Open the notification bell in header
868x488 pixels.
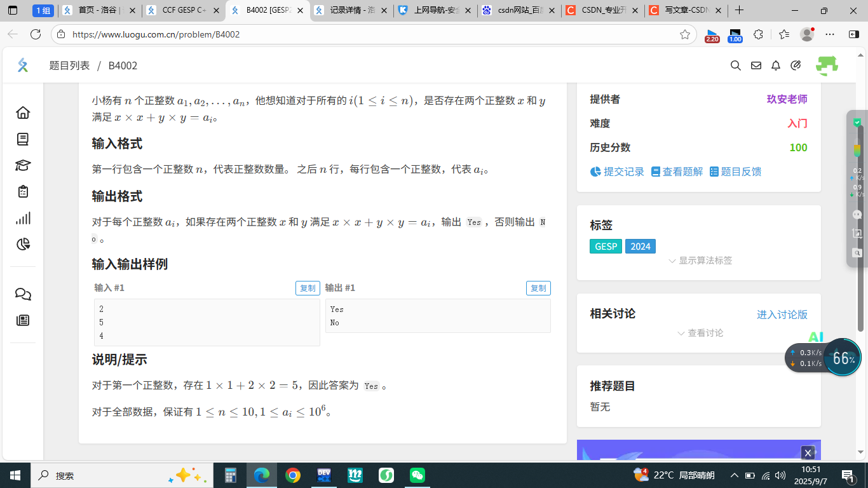click(776, 65)
